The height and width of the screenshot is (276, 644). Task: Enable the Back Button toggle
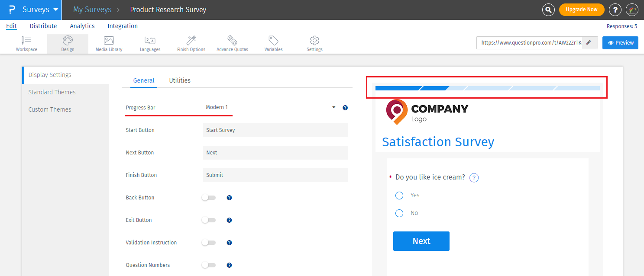click(x=208, y=198)
